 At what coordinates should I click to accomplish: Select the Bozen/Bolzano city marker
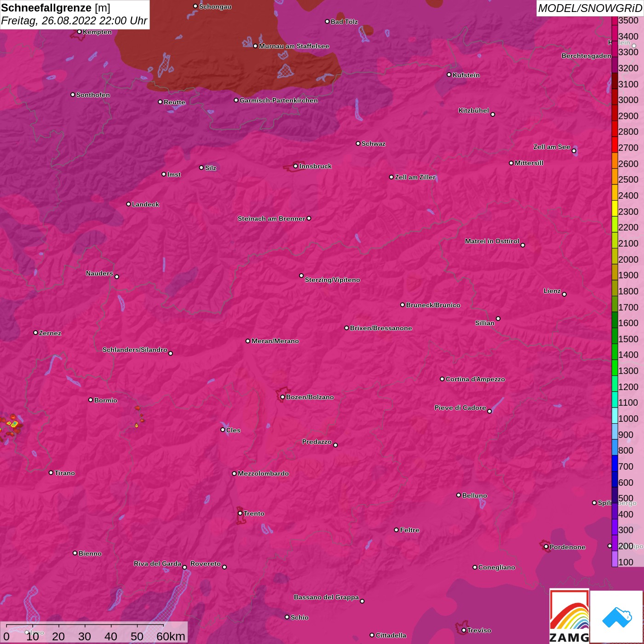pyautogui.click(x=282, y=397)
